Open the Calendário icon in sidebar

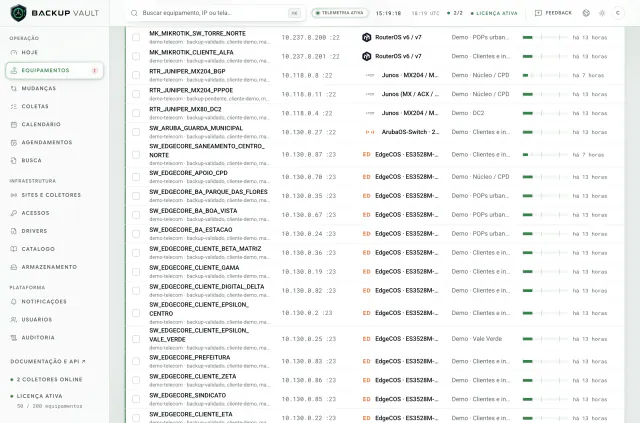pos(14,124)
